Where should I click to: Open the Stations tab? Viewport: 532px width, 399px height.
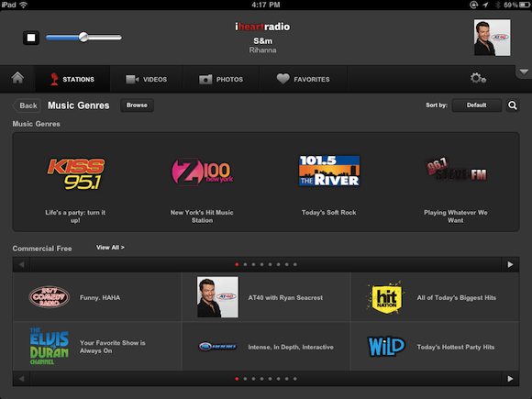pyautogui.click(x=72, y=79)
